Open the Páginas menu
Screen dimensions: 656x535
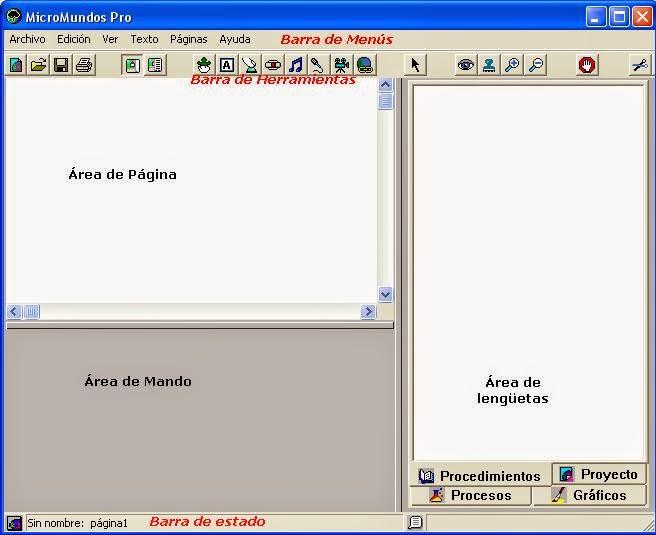point(189,39)
